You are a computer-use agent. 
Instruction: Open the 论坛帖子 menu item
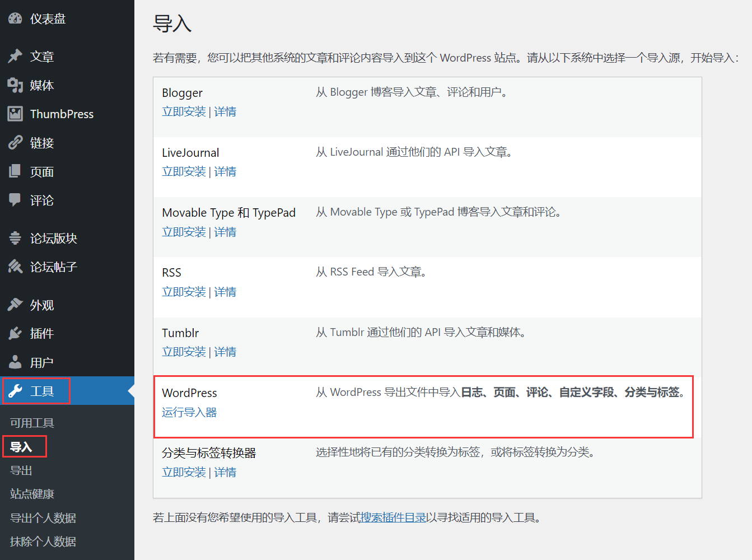coord(53,267)
